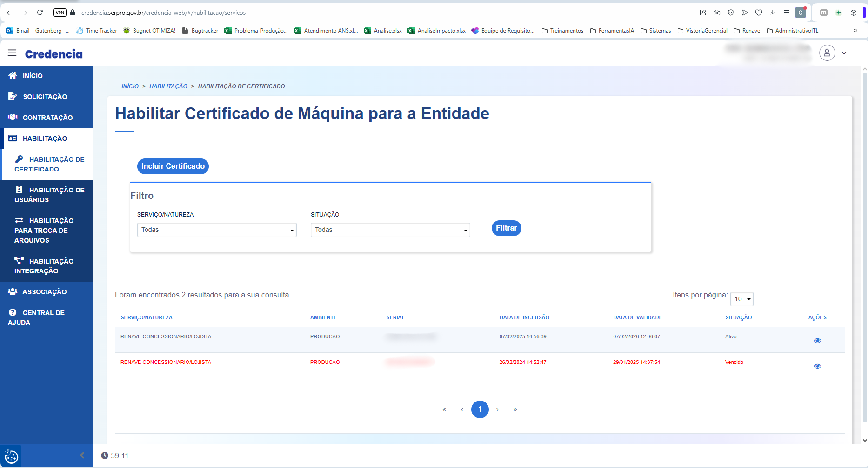
Task: Change the Itens por página dropdown
Action: 742,299
